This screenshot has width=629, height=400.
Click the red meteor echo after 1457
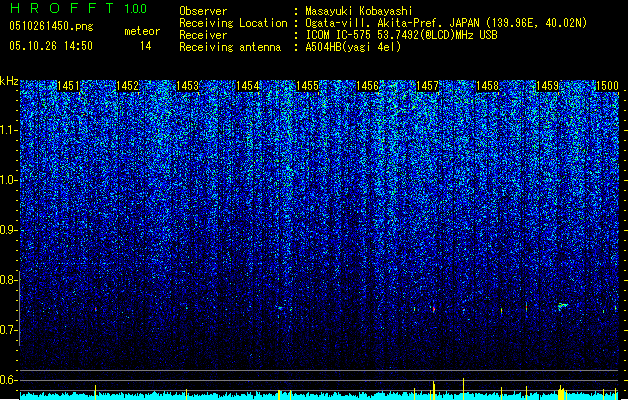pos(434,309)
